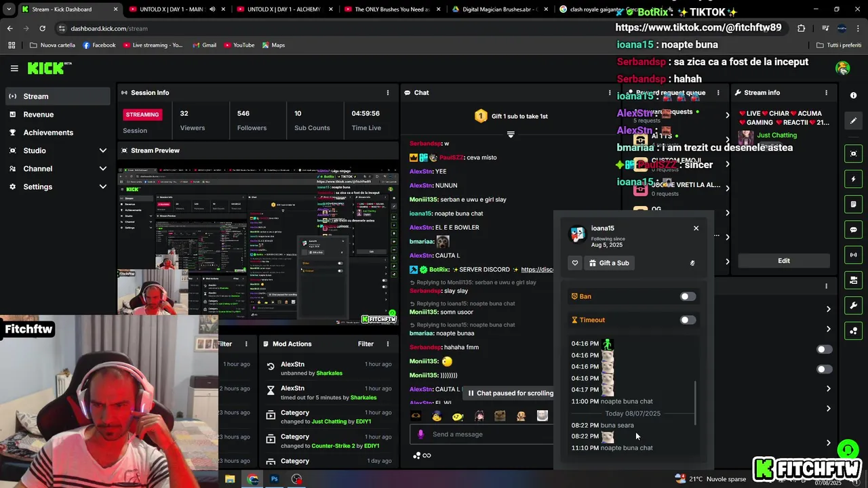
Task: Toggle the Ban switch for ioana15
Action: [x=687, y=296]
